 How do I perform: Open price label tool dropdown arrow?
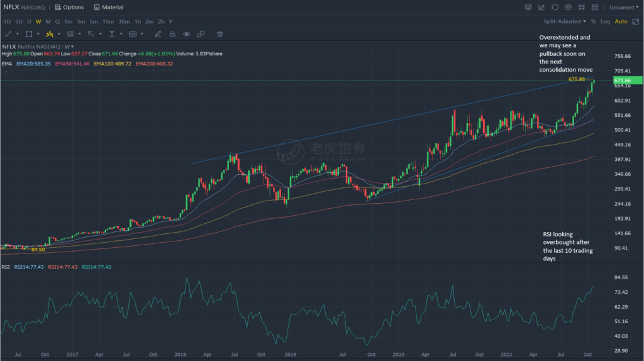point(142,34)
